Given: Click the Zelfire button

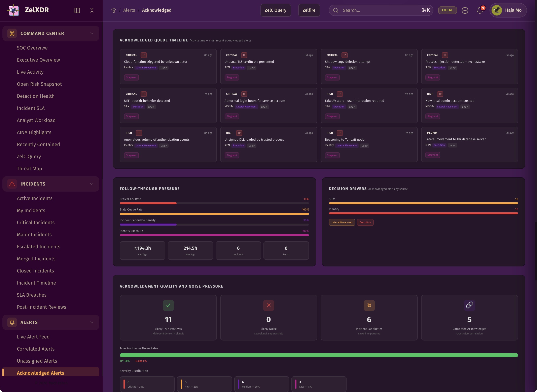Looking at the screenshot, I should point(309,10).
